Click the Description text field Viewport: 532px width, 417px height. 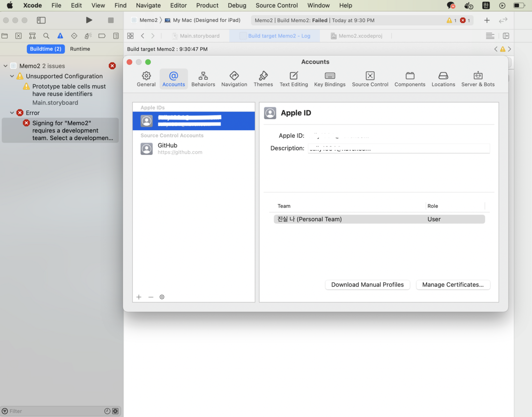click(398, 148)
